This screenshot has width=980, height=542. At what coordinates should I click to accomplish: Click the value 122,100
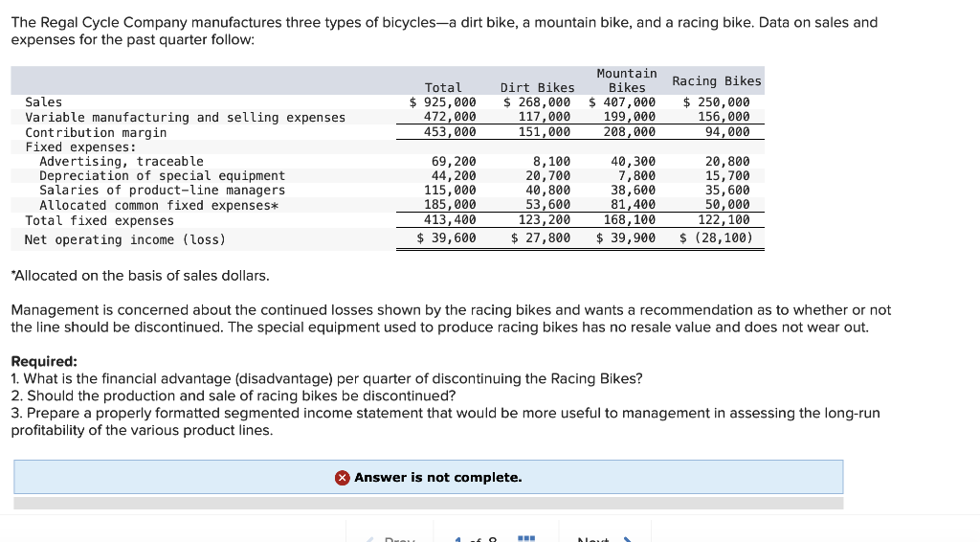tap(724, 220)
